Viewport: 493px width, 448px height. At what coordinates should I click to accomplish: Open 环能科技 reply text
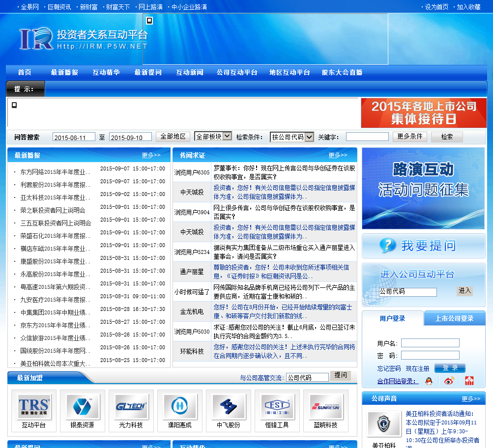click(x=284, y=351)
